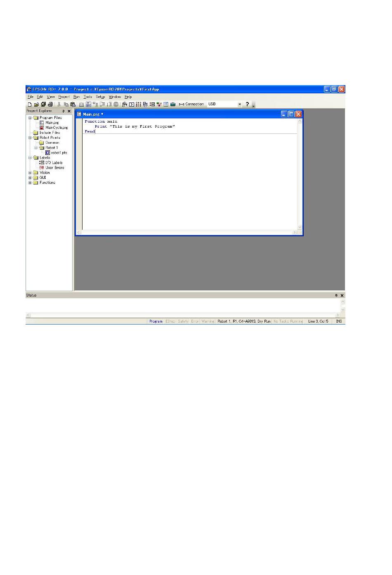The image size is (392, 575).
Task: Click the Line 3, Col 5 status entry
Action: click(318, 321)
